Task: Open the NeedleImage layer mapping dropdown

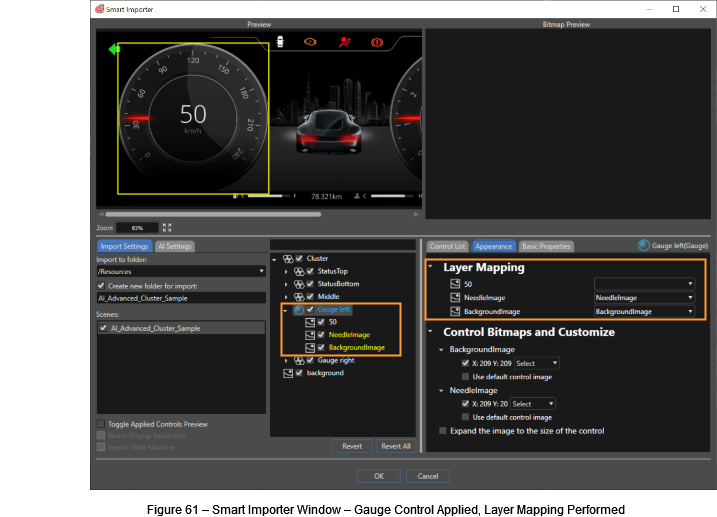Action: [x=644, y=298]
